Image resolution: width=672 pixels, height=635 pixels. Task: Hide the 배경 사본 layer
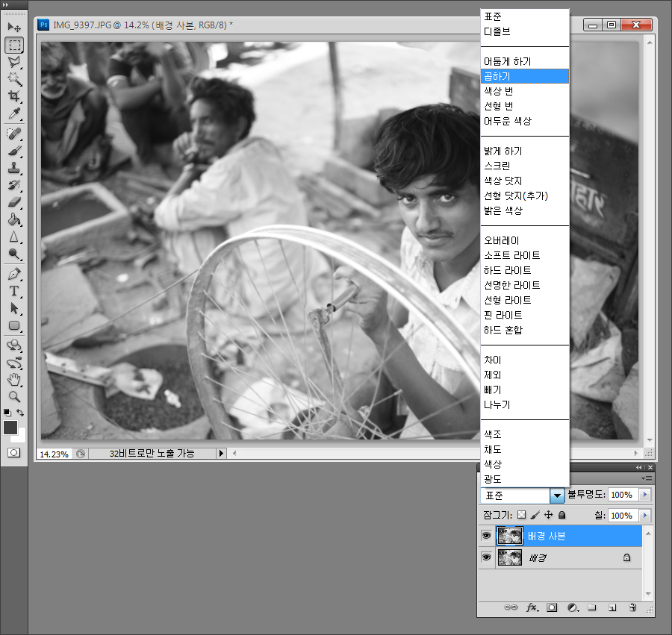pyautogui.click(x=486, y=536)
